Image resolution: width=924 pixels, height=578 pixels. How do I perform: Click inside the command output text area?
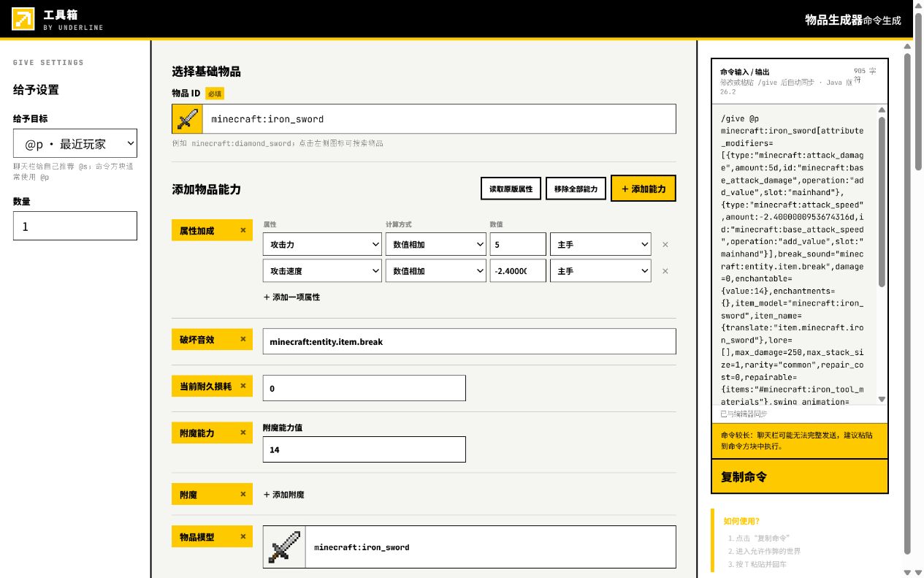[x=793, y=255]
